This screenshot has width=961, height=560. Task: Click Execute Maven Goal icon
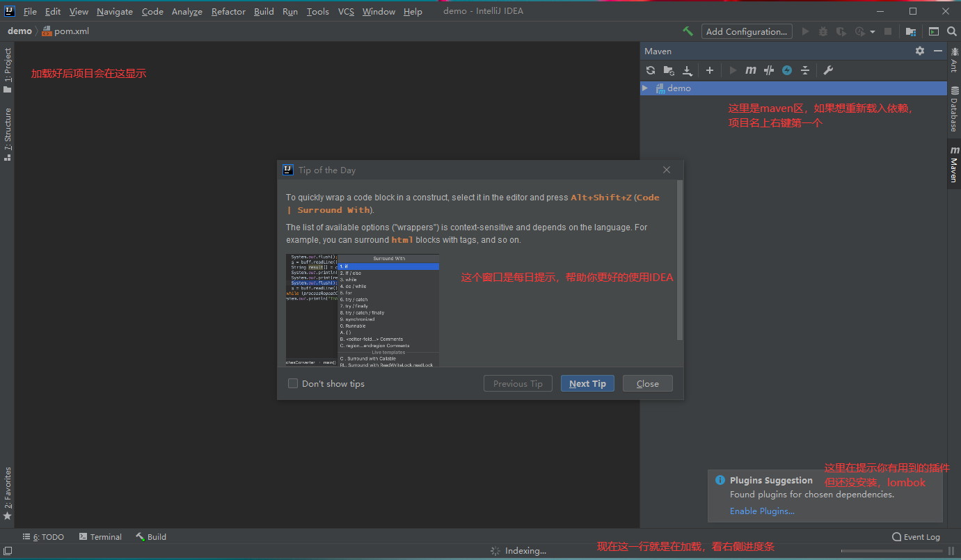751,70
